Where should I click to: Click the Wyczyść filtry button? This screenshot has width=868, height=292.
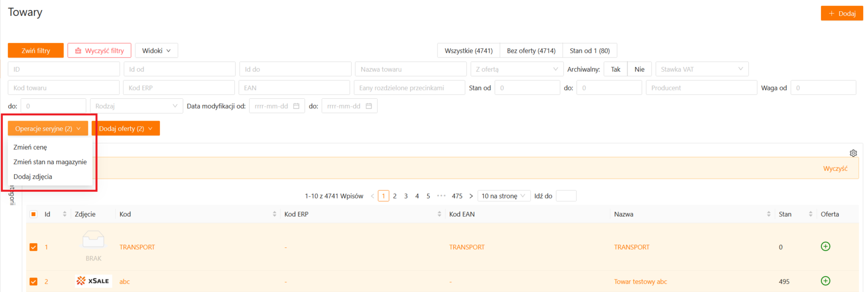[99, 50]
